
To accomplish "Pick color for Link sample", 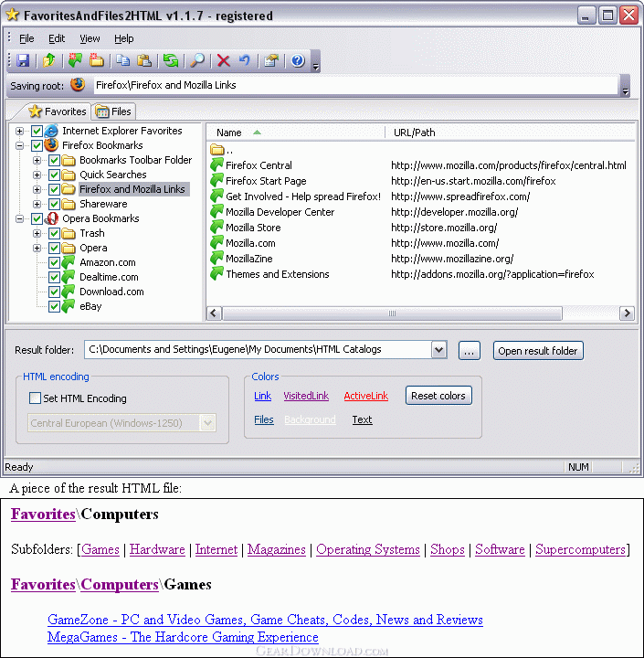I will click(263, 396).
